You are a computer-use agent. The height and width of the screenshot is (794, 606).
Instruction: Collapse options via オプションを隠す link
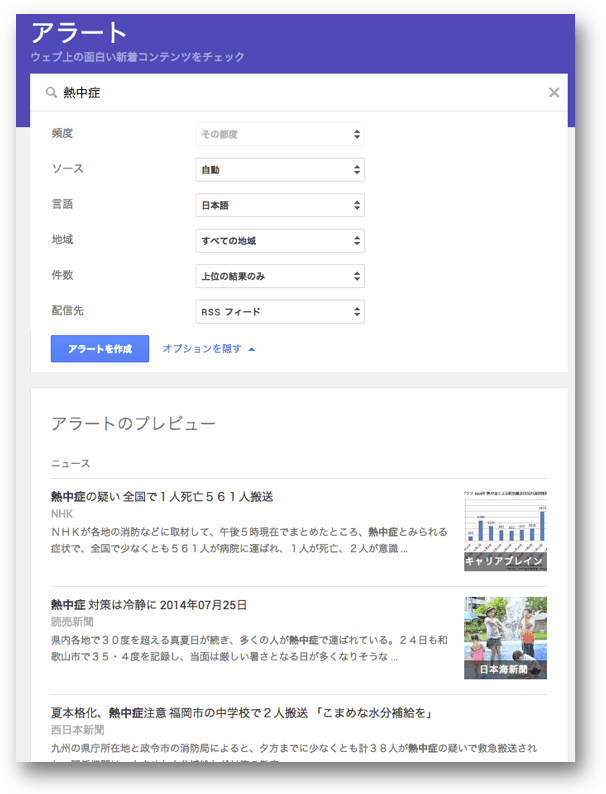(x=209, y=348)
